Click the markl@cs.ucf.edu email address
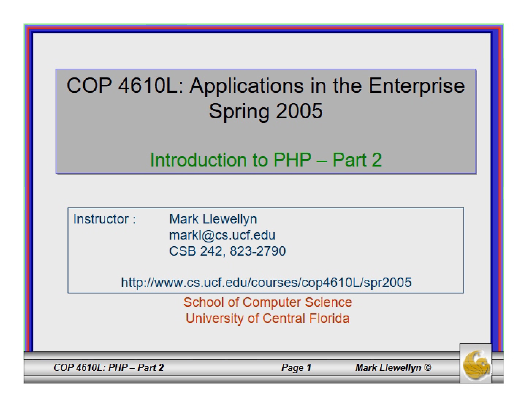This screenshot has width=532, height=409. [x=222, y=235]
